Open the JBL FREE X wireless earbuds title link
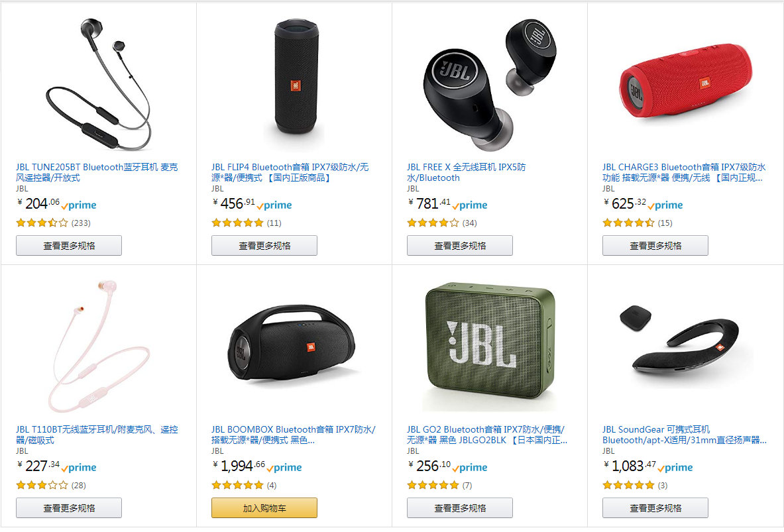The width and height of the screenshot is (784, 532). 467,172
